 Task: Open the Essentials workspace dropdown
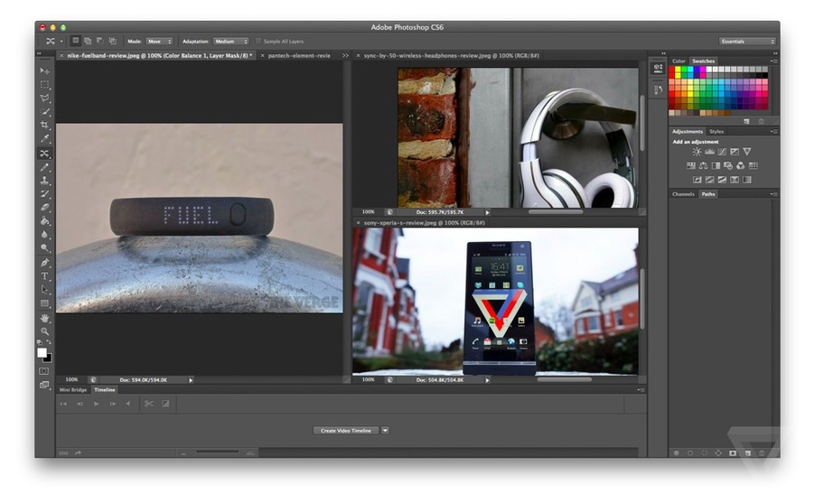[x=747, y=41]
